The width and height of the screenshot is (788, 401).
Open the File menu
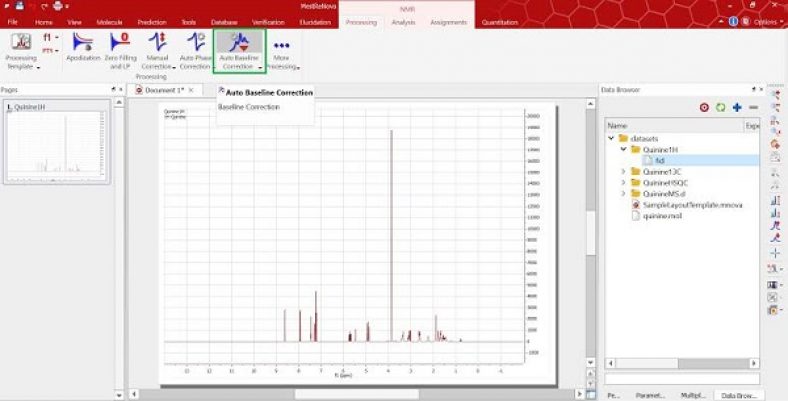(13, 22)
